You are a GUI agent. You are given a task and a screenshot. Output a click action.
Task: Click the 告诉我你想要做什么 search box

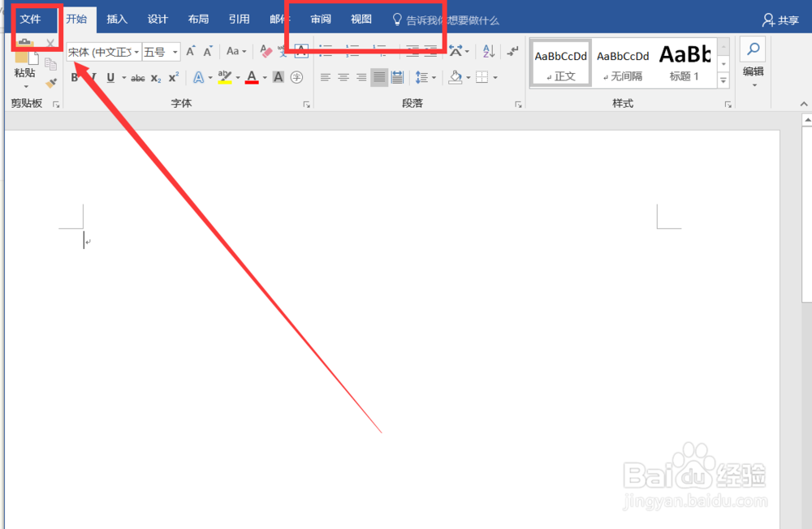[x=446, y=20]
